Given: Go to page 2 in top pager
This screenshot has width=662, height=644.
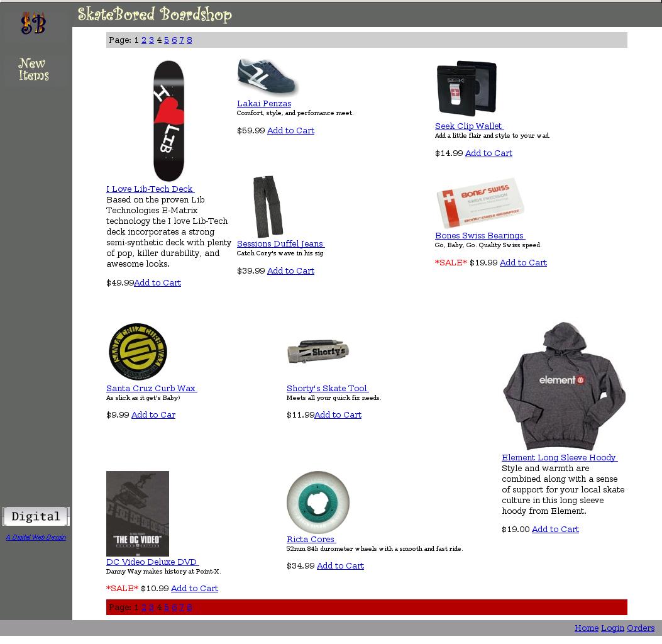Looking at the screenshot, I should tap(144, 40).
